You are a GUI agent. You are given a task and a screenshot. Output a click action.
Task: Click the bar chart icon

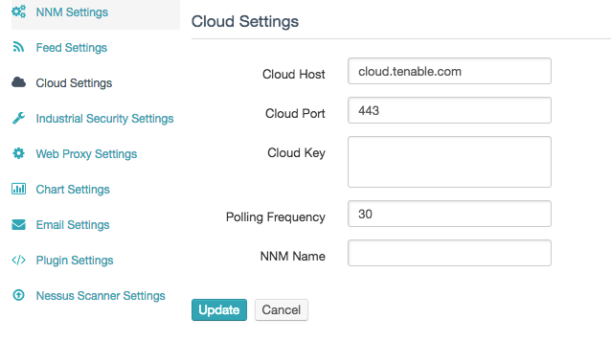pos(19,189)
